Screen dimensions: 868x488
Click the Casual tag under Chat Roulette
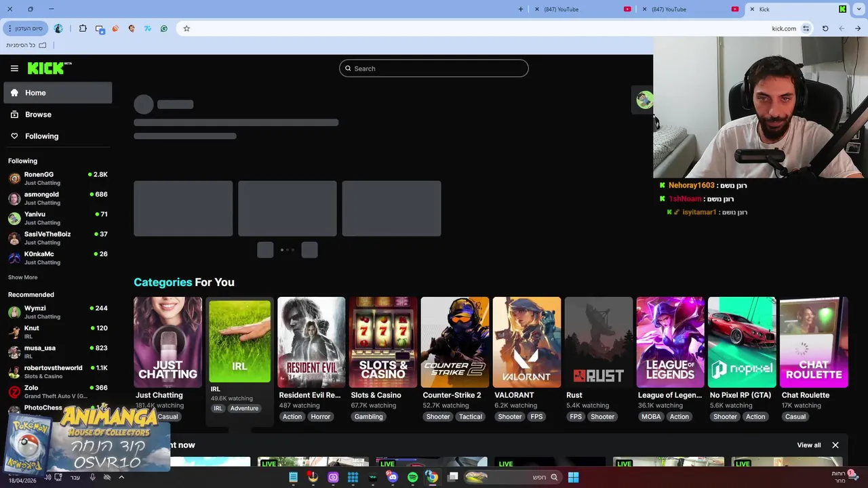795,417
